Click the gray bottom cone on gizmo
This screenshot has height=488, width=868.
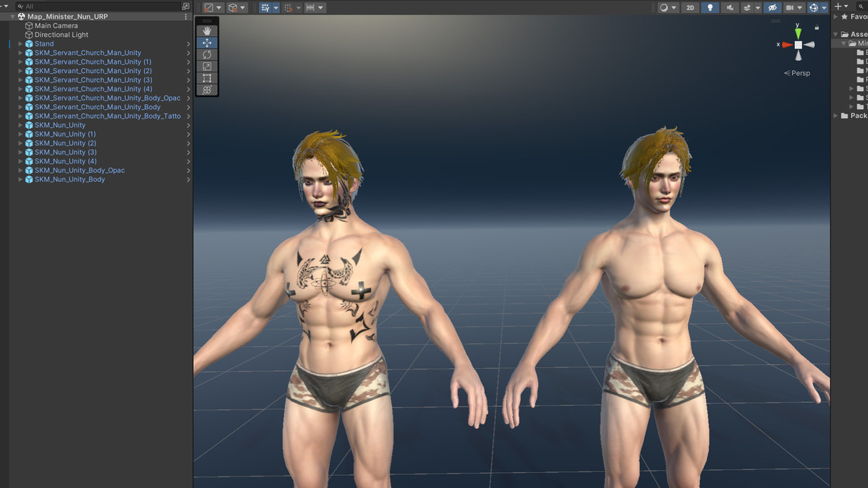(798, 57)
